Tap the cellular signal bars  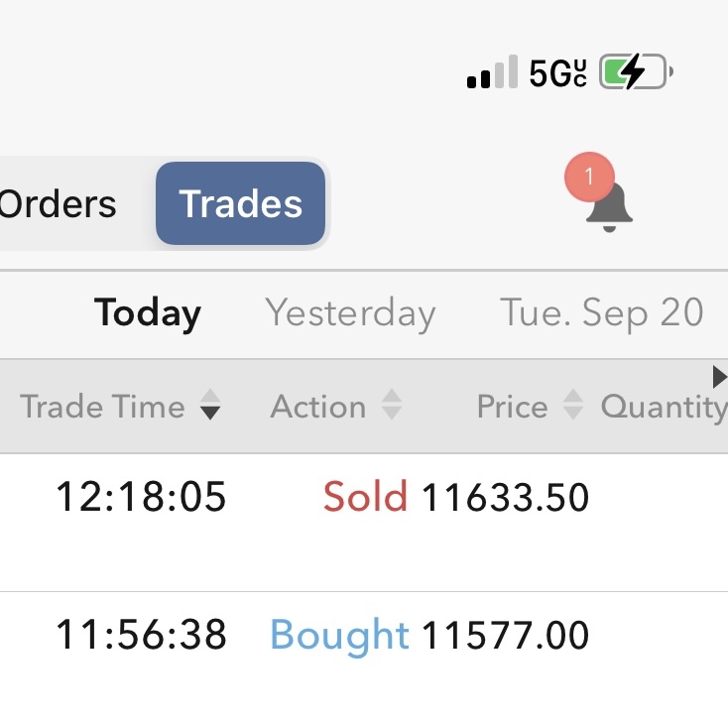(x=492, y=73)
